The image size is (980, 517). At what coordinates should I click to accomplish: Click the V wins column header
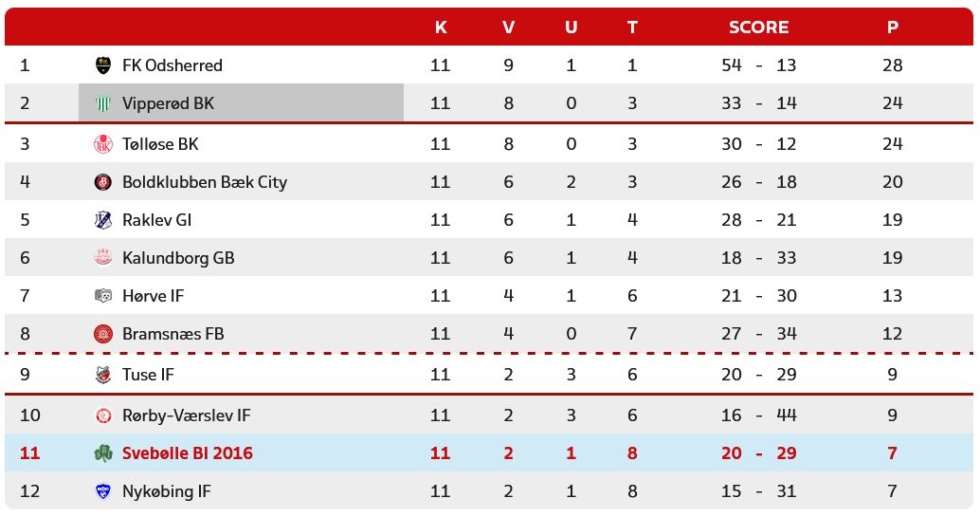coord(509,28)
